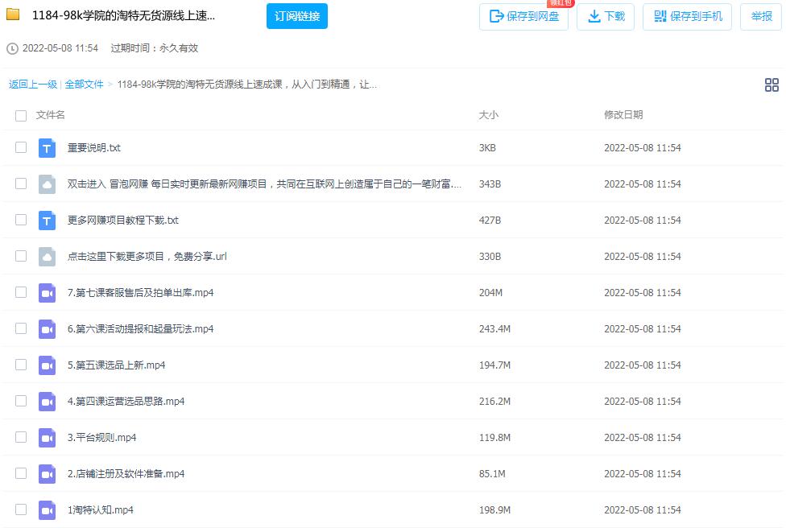Click the 举报 button
The image size is (786, 532).
point(761,17)
